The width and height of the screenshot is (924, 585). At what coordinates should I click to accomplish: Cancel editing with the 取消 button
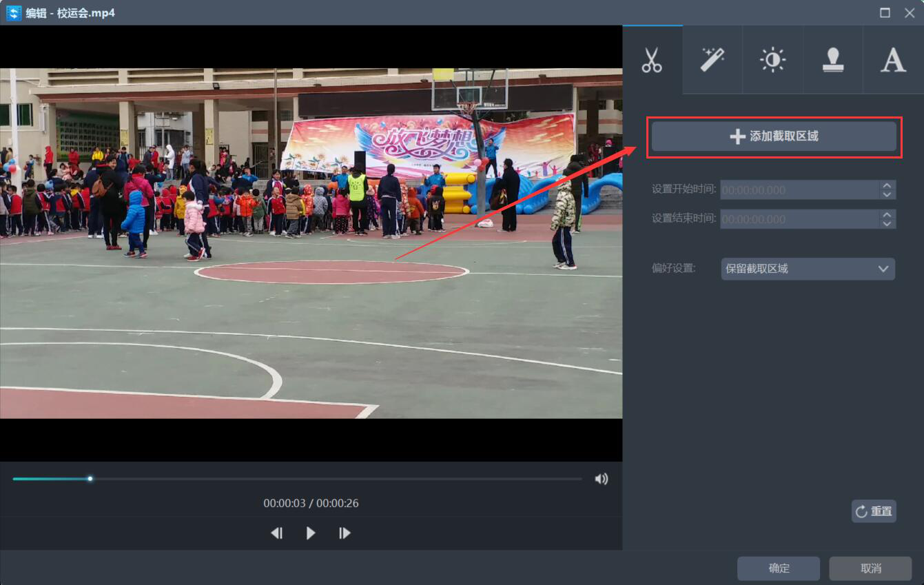(871, 568)
